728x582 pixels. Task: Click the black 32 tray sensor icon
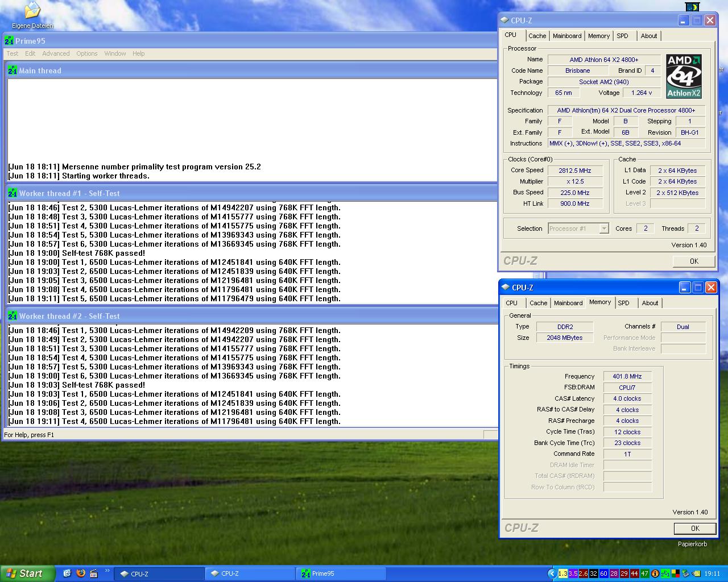594,573
